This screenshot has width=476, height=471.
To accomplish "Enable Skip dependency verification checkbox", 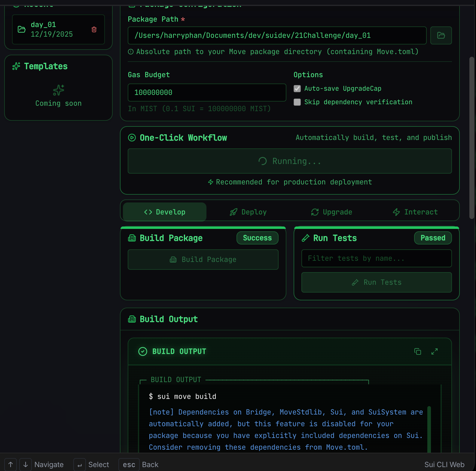I will pyautogui.click(x=297, y=102).
